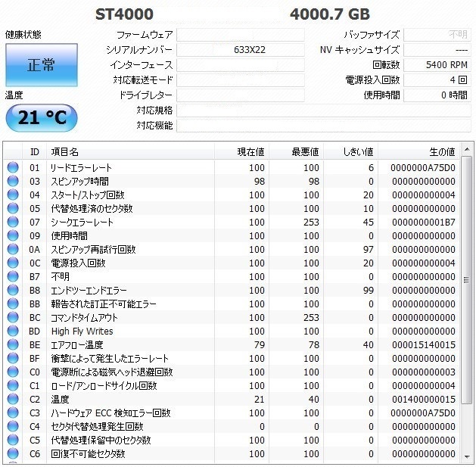Screen dimensions: 476x467
Task: Click the 生の値 column header
Action: pyautogui.click(x=419, y=151)
